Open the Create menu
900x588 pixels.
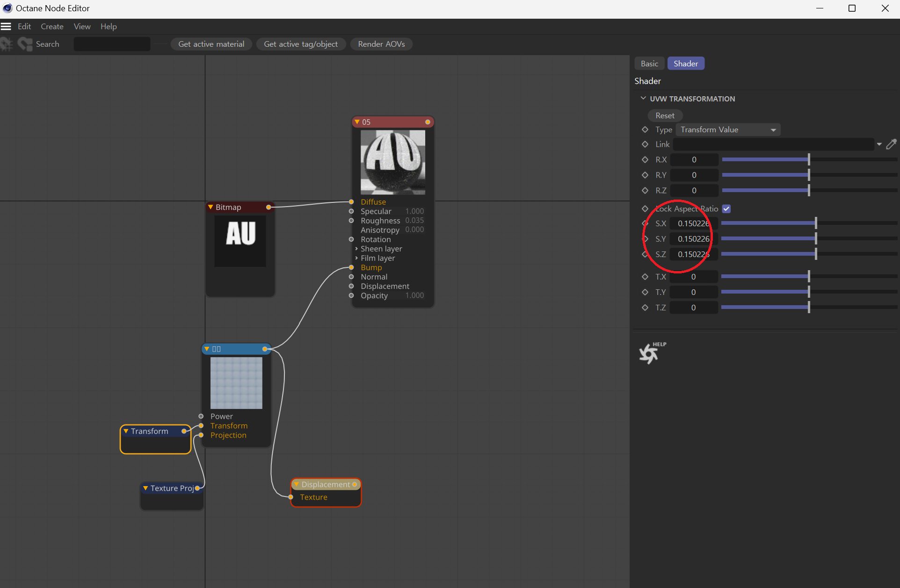pyautogui.click(x=52, y=26)
